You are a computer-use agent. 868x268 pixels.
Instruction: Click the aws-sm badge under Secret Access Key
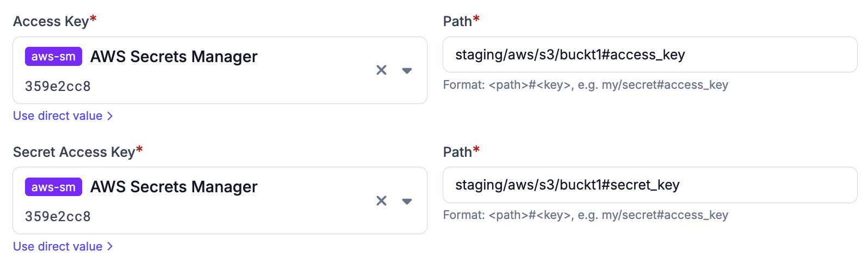click(x=53, y=187)
